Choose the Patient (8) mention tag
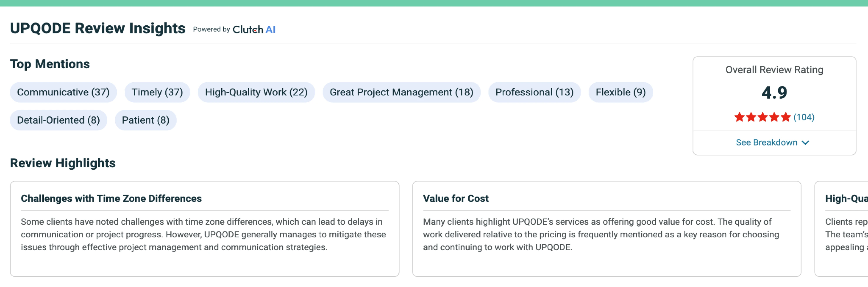The height and width of the screenshot is (287, 868). 145,120
